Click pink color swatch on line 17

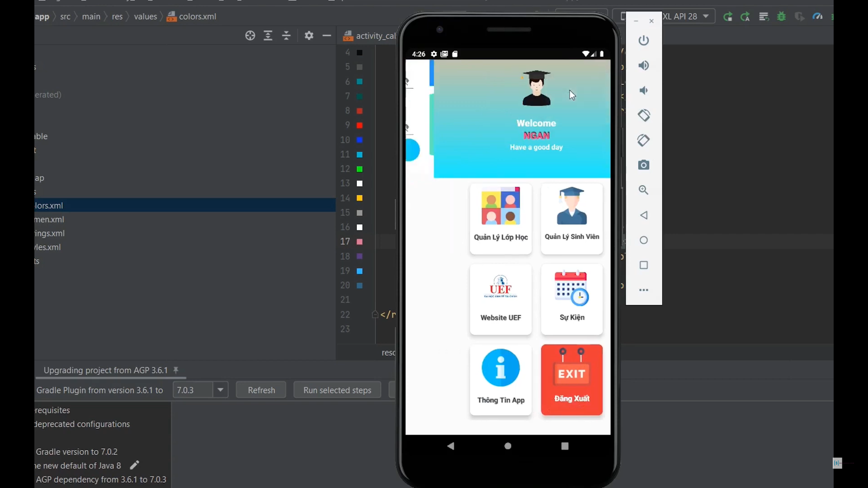click(x=360, y=242)
